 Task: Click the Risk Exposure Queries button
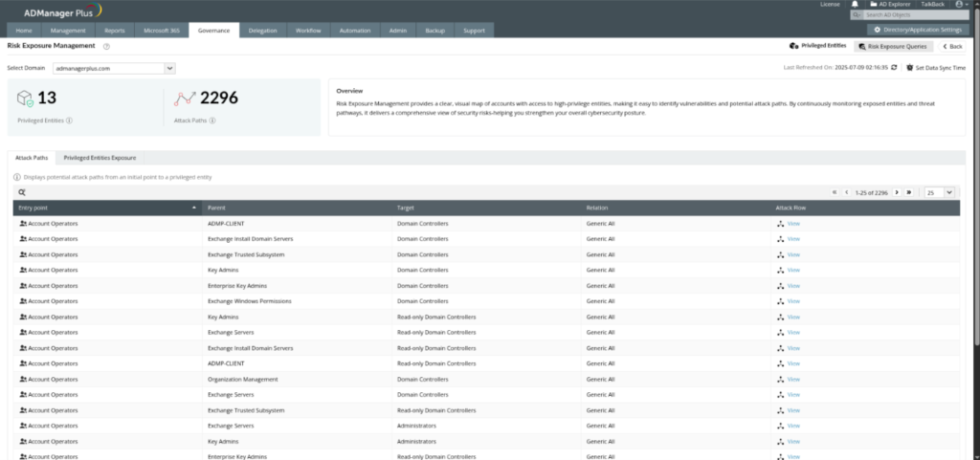click(x=892, y=46)
